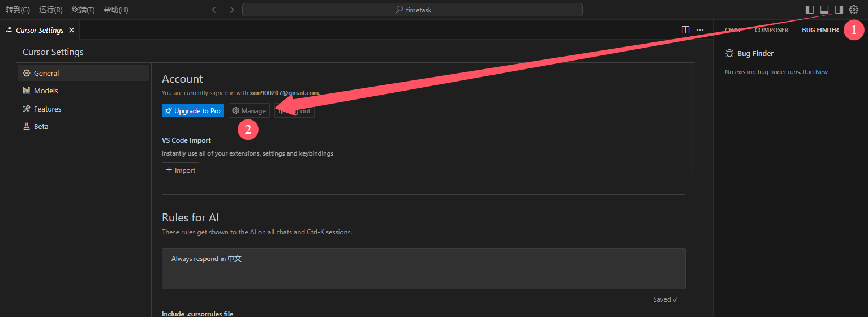Go forward with the right arrow

click(230, 10)
